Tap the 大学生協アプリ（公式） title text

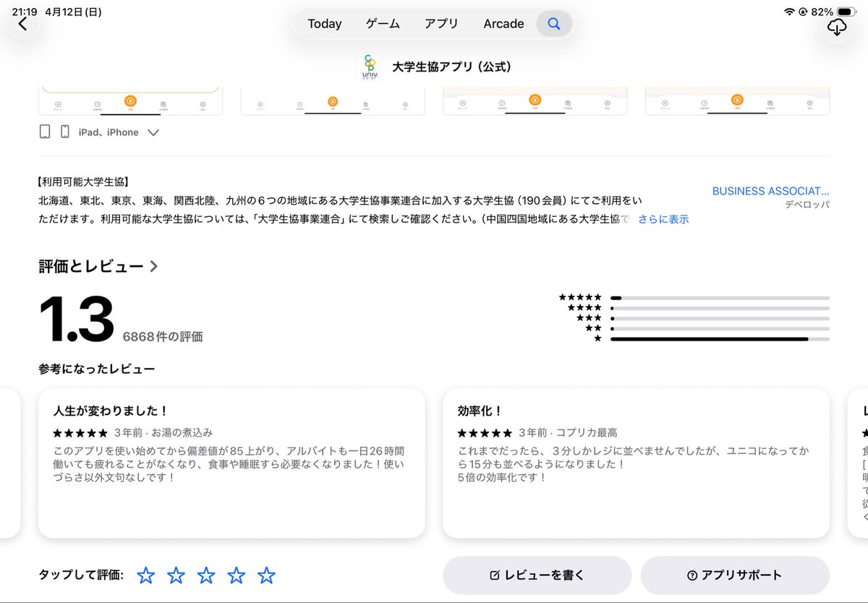pyautogui.click(x=452, y=67)
